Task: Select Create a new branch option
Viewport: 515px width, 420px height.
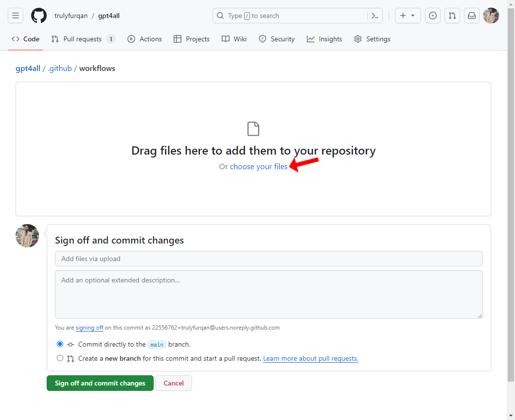Action: tap(60, 359)
